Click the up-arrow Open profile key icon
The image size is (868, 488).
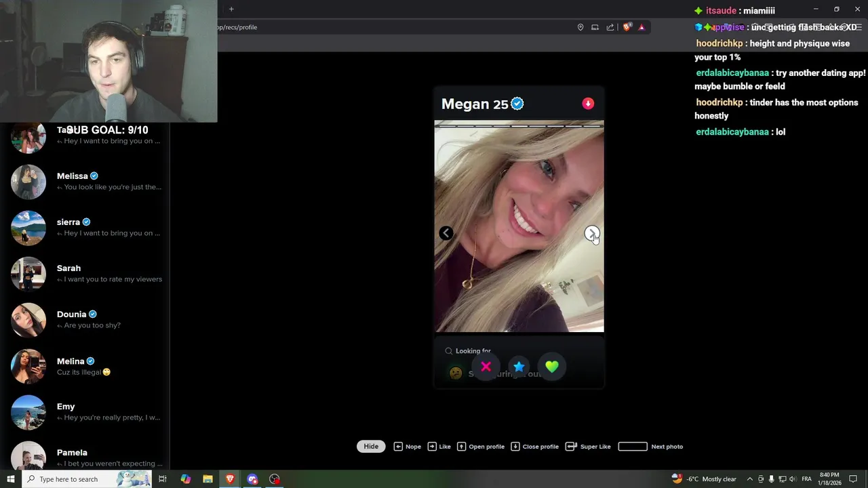point(461,447)
